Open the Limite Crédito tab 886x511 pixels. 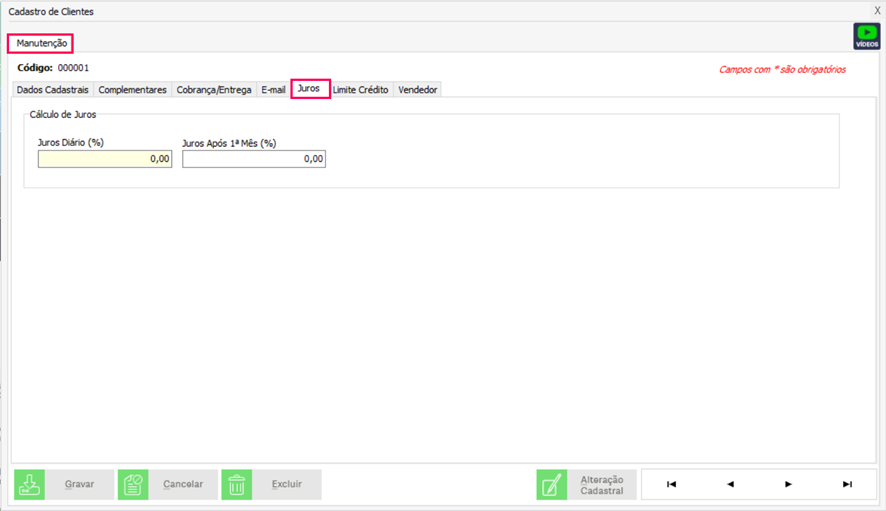[x=360, y=90]
